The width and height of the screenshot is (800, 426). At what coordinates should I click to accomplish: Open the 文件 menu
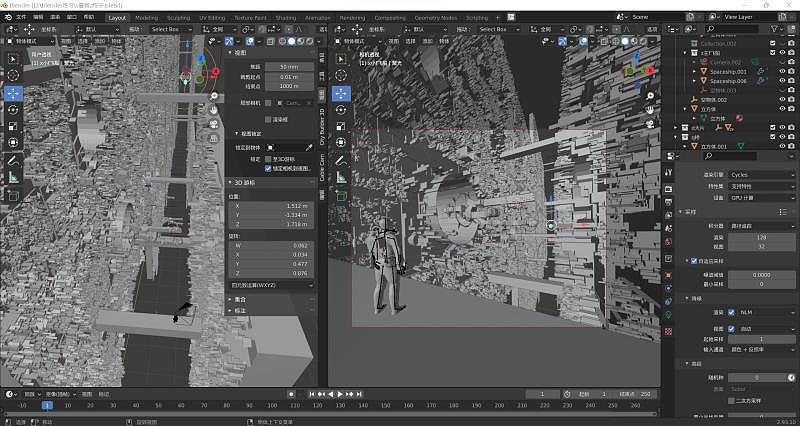pos(21,17)
